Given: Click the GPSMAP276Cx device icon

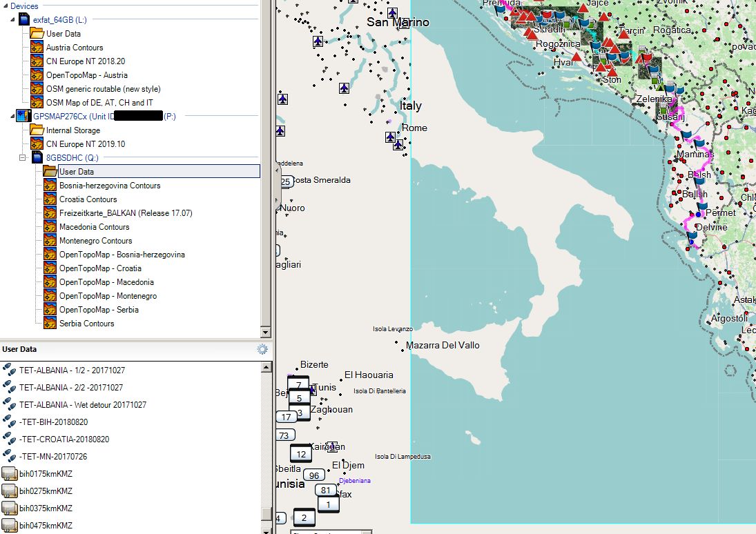Looking at the screenshot, I should [x=24, y=117].
